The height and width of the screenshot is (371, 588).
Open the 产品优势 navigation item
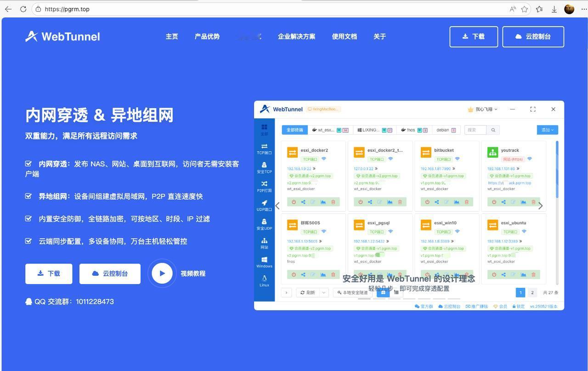tap(207, 36)
